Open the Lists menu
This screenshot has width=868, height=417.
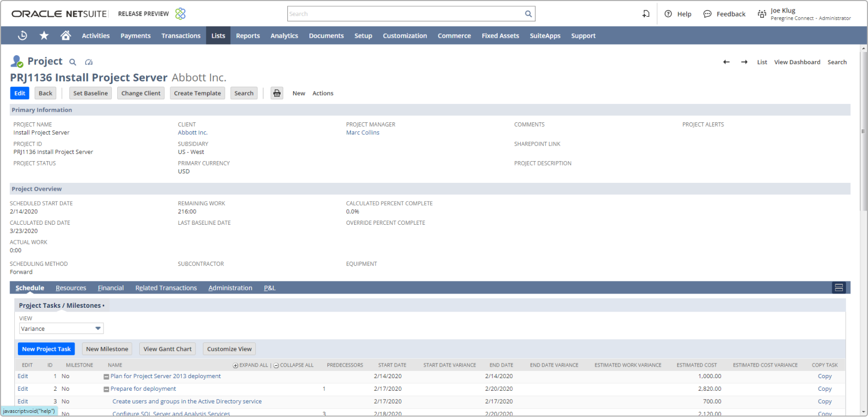tap(218, 36)
